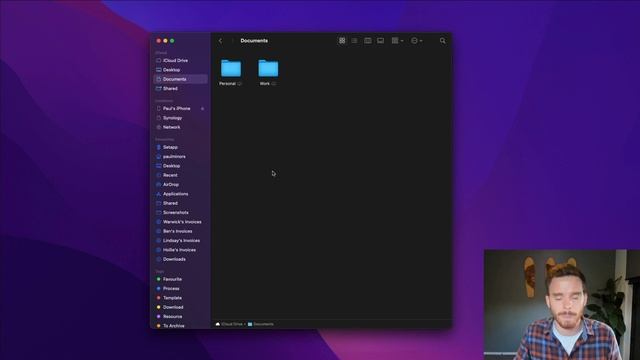Image resolution: width=640 pixels, height=360 pixels.
Task: Filter by the blue Process tag
Action: (x=180, y=289)
